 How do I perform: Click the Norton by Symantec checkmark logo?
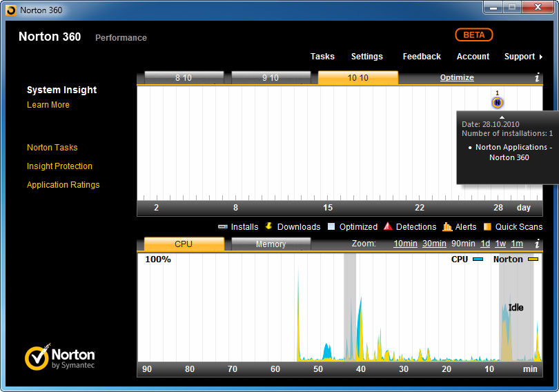pos(37,357)
